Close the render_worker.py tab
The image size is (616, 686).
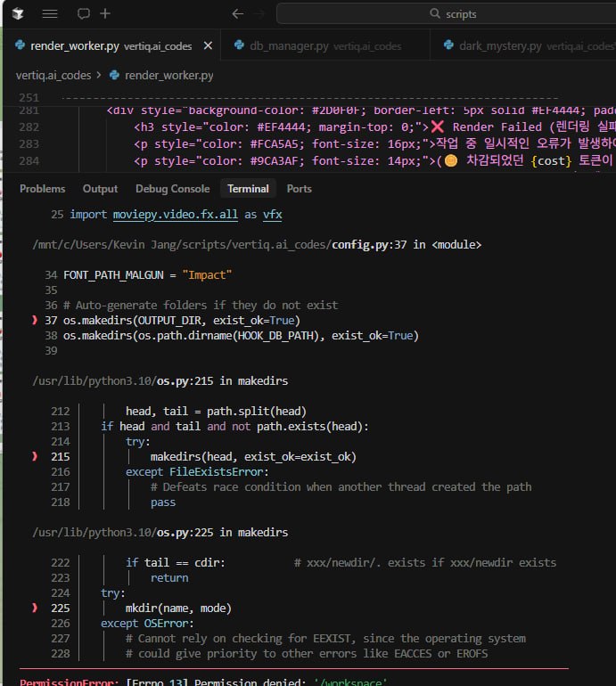pos(208,45)
